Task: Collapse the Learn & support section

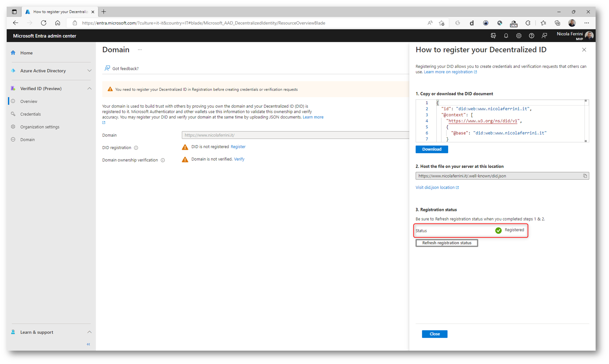Action: click(89, 332)
